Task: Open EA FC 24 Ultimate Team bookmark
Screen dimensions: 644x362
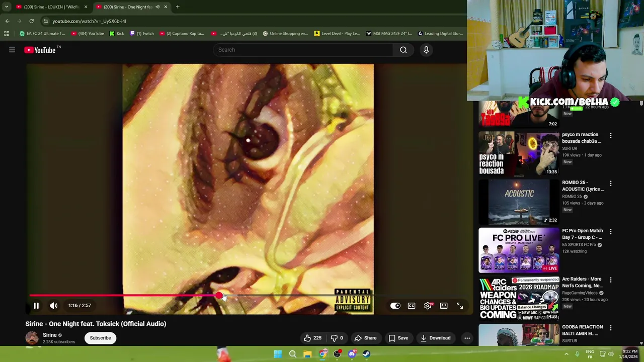Action: (x=42, y=34)
